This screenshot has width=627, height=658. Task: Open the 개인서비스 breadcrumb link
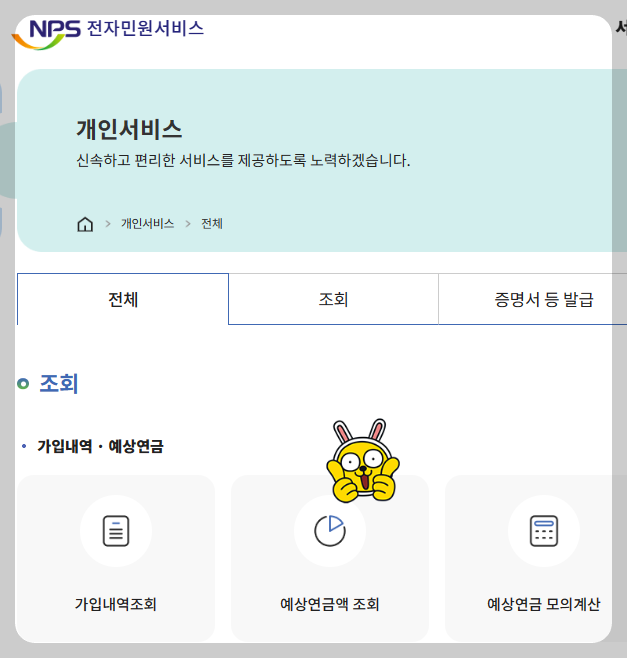147,224
